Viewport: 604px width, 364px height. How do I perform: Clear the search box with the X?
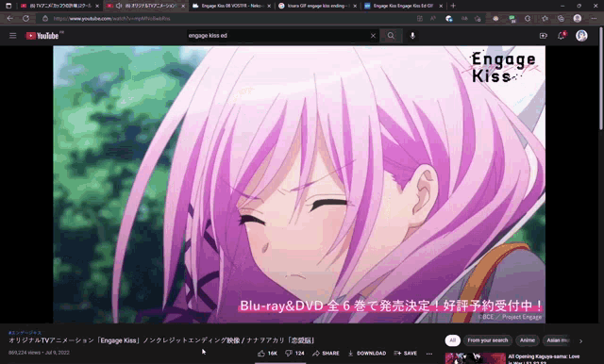pos(373,36)
